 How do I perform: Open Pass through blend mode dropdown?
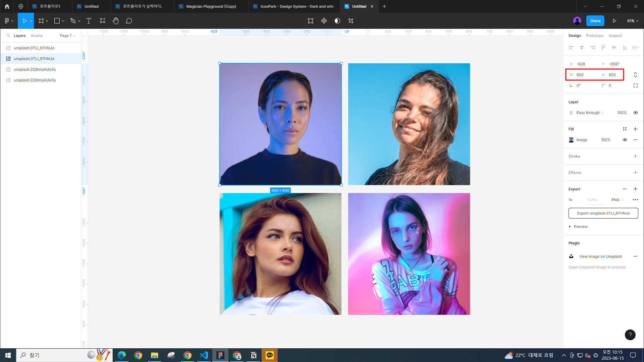tap(590, 113)
